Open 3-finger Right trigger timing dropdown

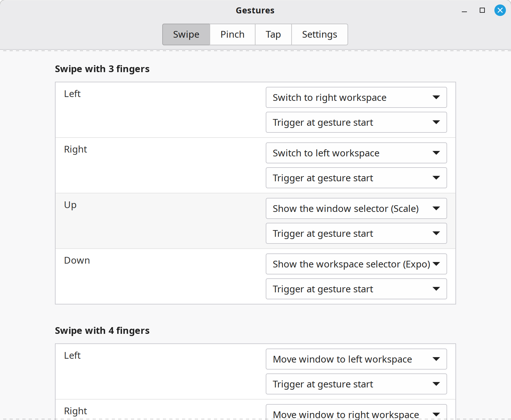[356, 178]
